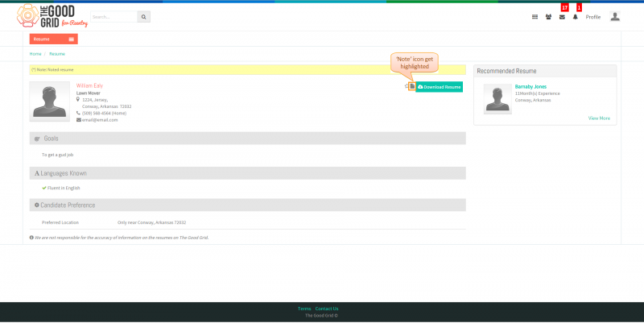Click 'To get a gud job' text
The image size is (644, 323).
tap(57, 155)
